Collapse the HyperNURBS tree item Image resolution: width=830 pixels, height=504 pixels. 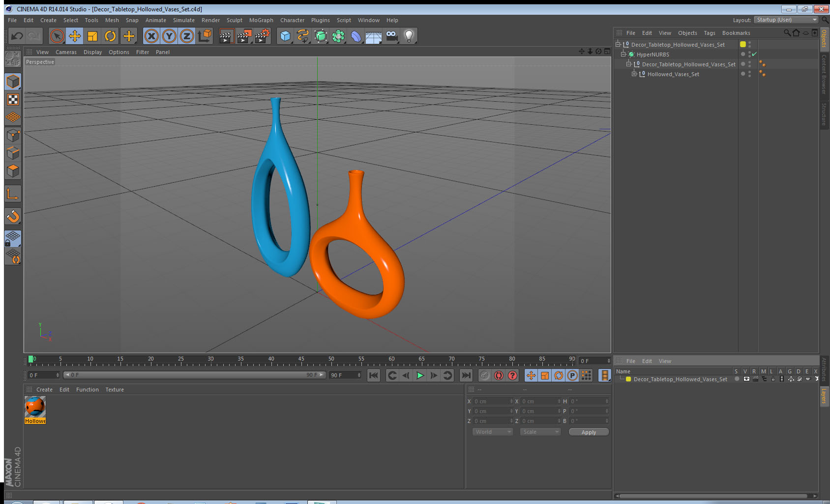[x=623, y=55]
